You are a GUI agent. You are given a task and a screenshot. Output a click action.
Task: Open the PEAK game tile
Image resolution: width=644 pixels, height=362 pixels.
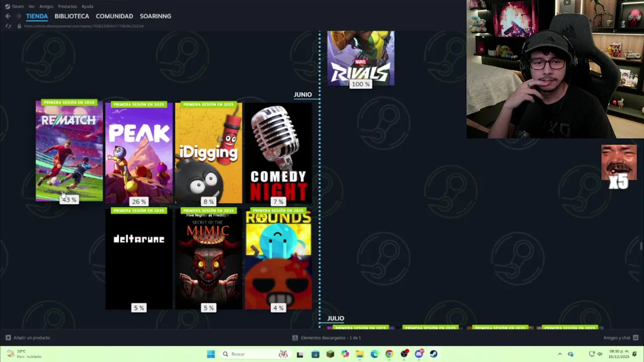point(139,152)
